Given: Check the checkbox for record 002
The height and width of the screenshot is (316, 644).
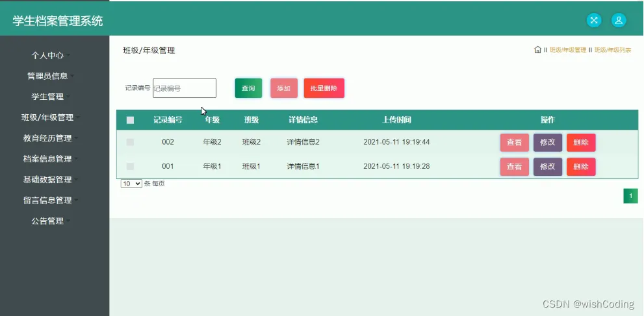Looking at the screenshot, I should click(x=130, y=142).
